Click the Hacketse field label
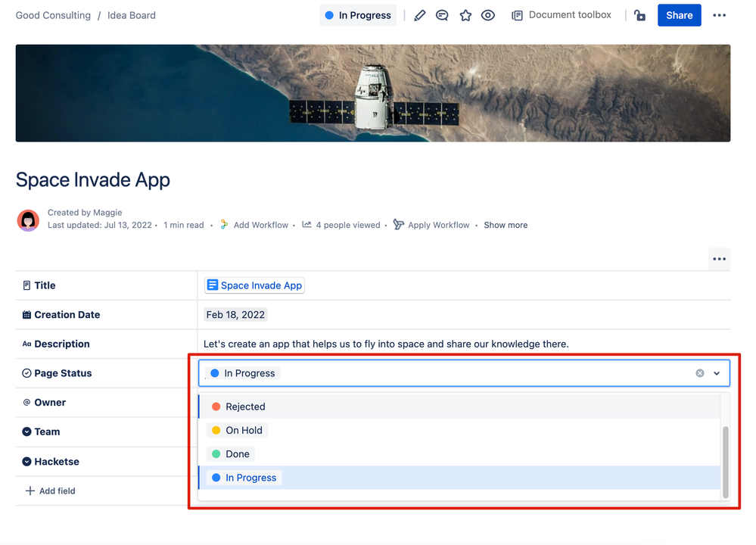Image resolution: width=756 pixels, height=545 pixels. pos(57,462)
